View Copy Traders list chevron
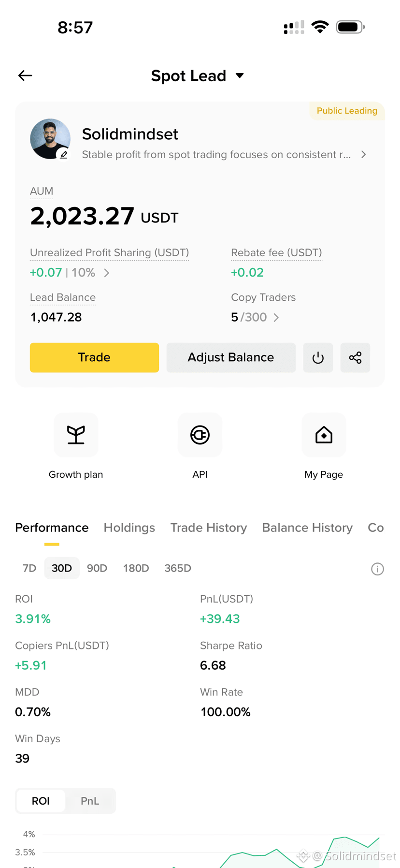This screenshot has width=400, height=868. [276, 317]
